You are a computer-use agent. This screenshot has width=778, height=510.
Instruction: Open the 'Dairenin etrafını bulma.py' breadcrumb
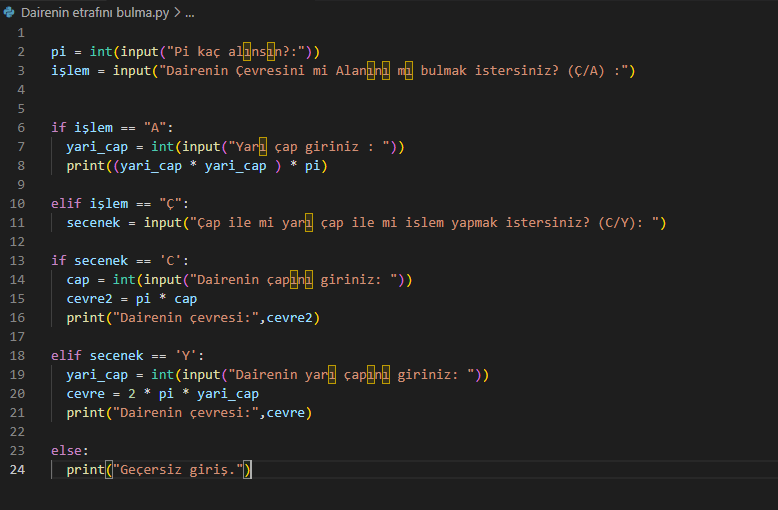coord(95,12)
